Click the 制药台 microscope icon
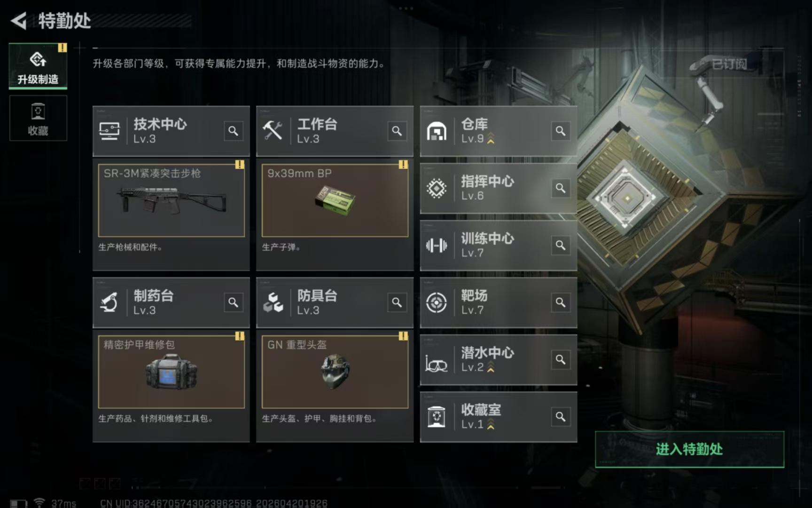The width and height of the screenshot is (812, 508). 109,302
